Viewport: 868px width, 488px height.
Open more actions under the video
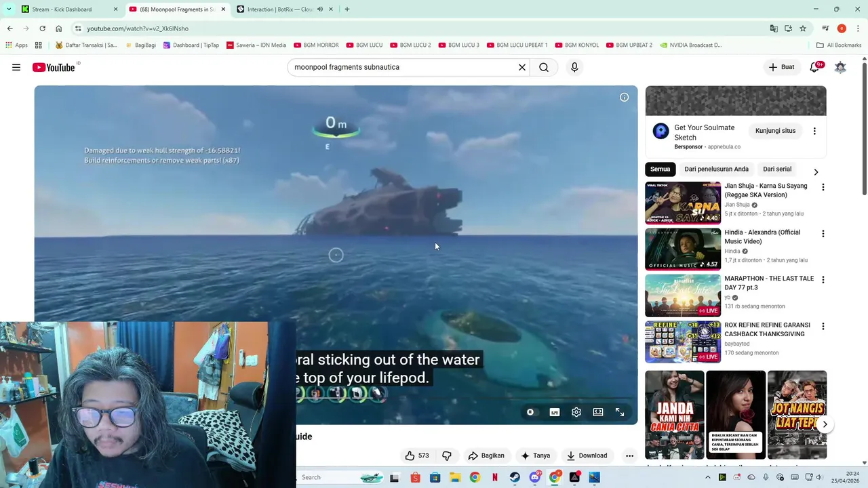629,455
